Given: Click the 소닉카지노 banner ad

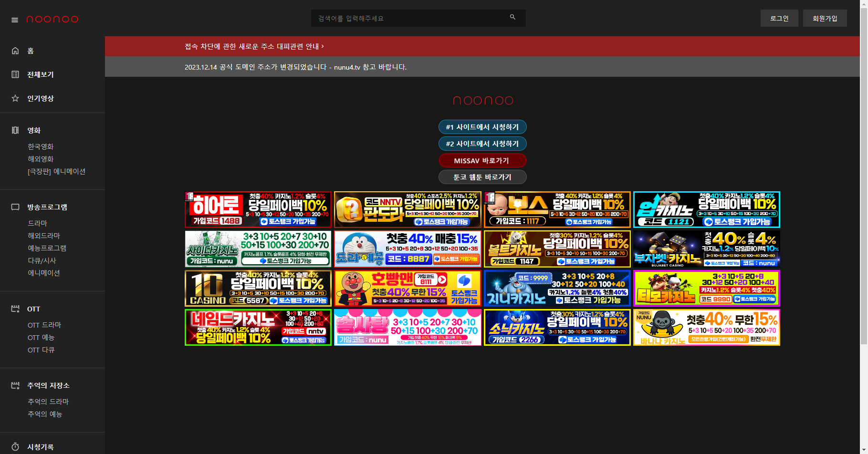Looking at the screenshot, I should (557, 327).
